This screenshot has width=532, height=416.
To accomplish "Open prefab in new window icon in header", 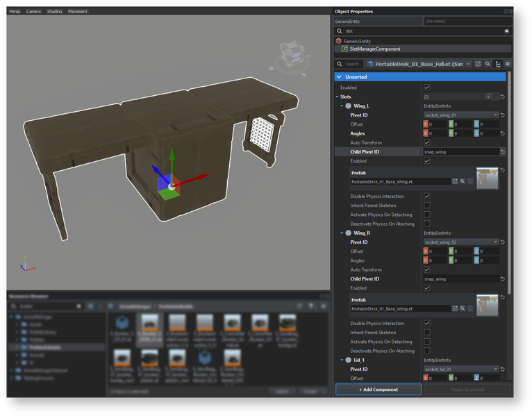I will 478,64.
